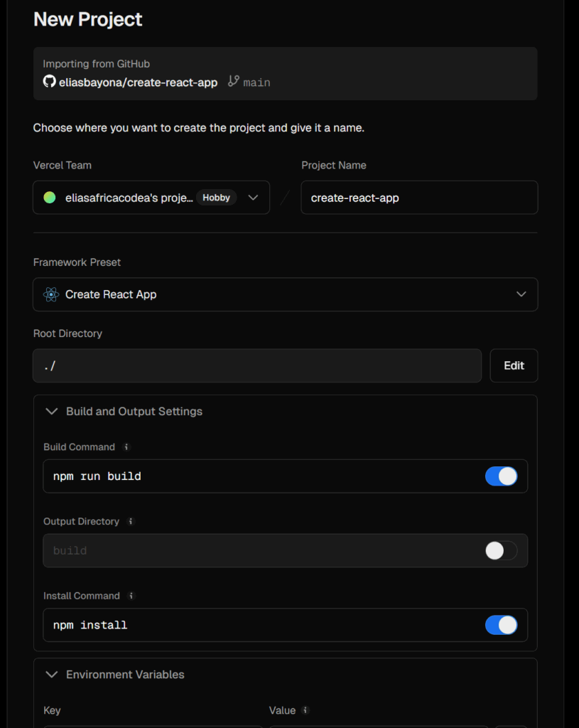Click the Key column label
Image resolution: width=579 pixels, height=728 pixels.
52,710
